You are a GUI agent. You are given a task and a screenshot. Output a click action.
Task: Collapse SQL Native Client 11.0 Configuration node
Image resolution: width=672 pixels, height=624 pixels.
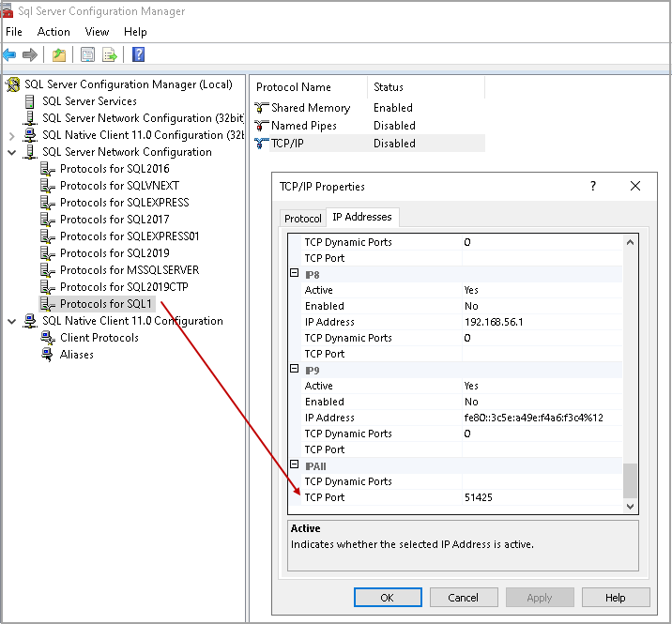click(x=12, y=322)
